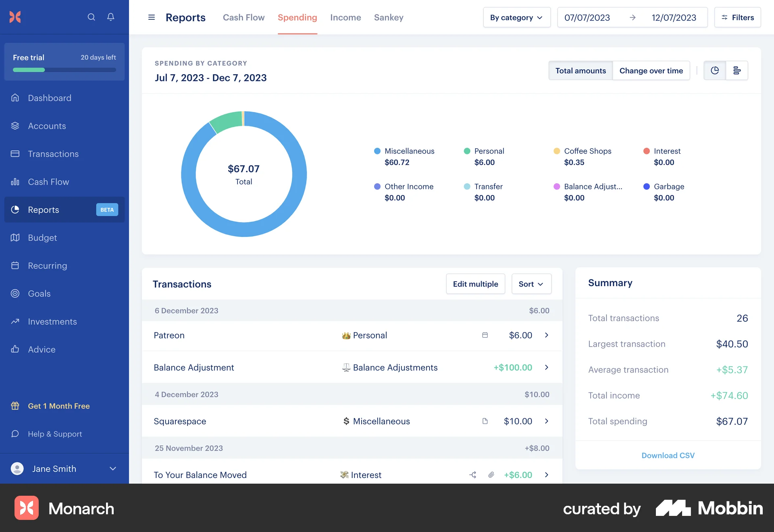
Task: Switch to bar chart view icon
Action: (x=737, y=70)
